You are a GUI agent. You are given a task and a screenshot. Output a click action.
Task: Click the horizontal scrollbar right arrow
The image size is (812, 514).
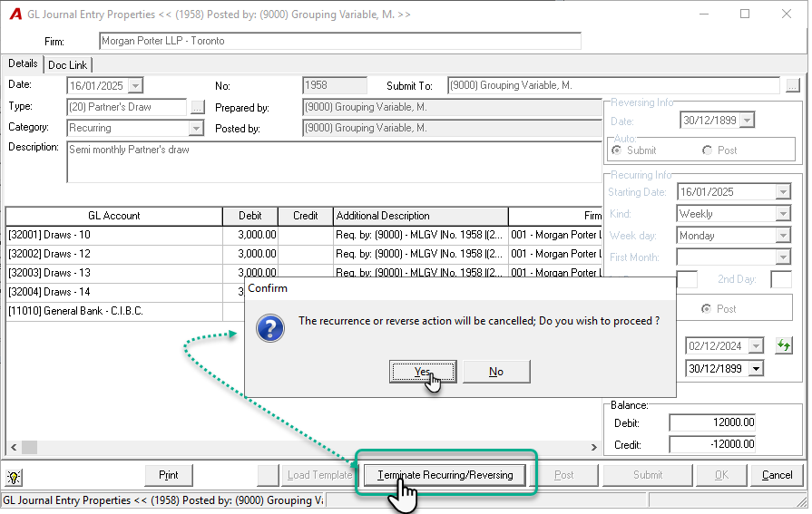(x=594, y=447)
